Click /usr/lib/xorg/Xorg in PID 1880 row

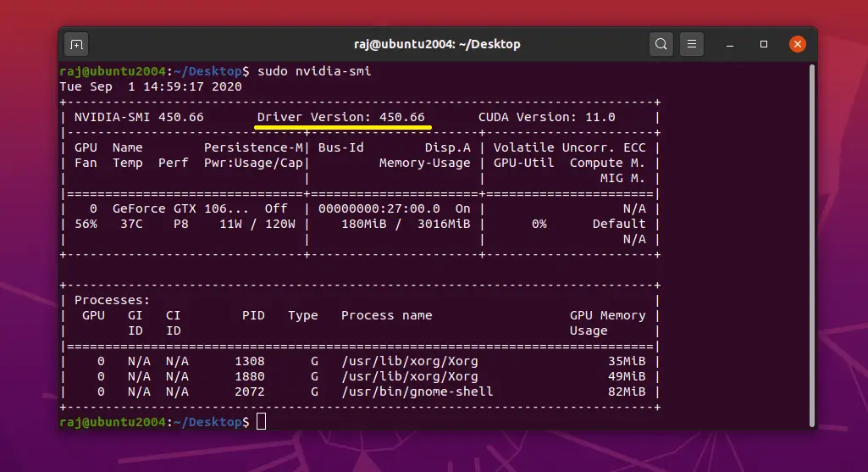(410, 376)
